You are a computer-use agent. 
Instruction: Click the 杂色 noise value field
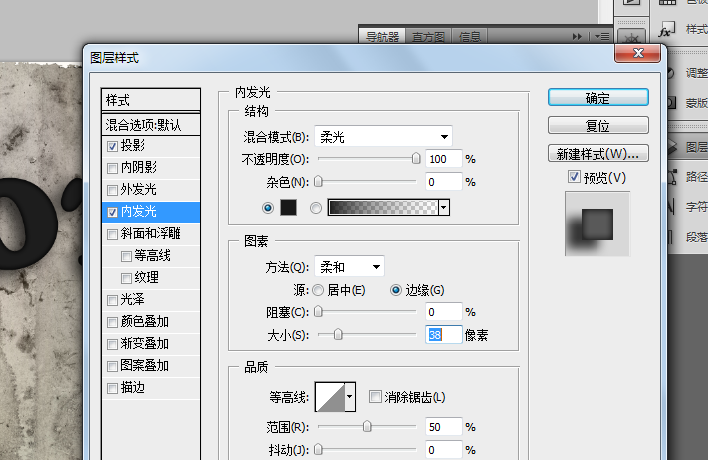444,182
